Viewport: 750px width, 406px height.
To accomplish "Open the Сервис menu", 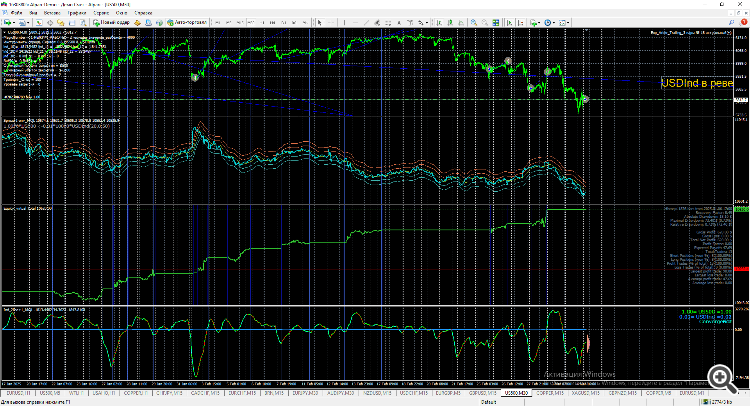I will (x=101, y=13).
